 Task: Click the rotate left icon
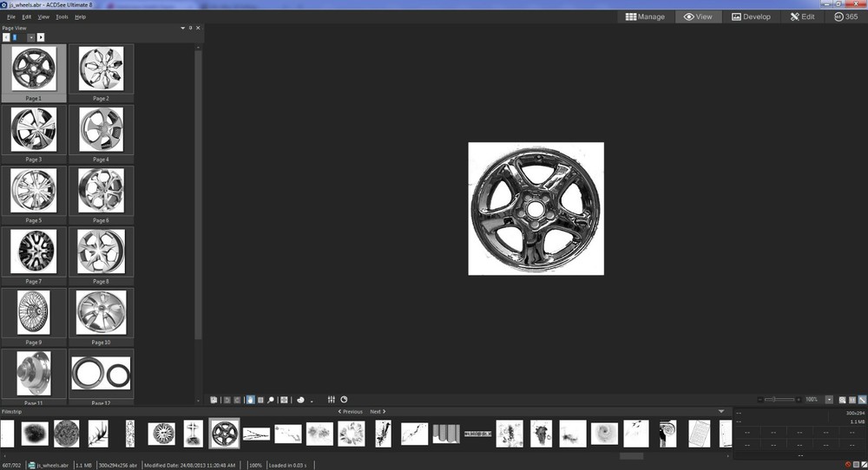[227, 400]
